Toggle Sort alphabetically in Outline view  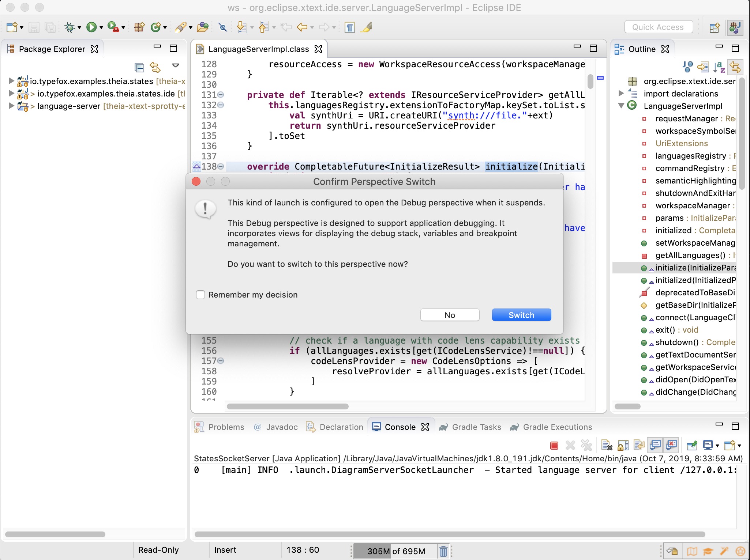719,67
